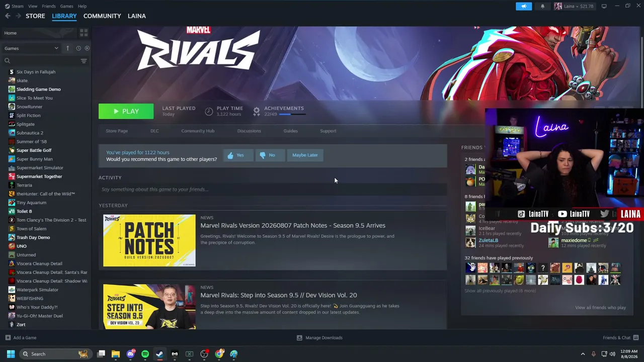The width and height of the screenshot is (644, 362).
Task: Go back with the left arrow
Action: [x=8, y=16]
